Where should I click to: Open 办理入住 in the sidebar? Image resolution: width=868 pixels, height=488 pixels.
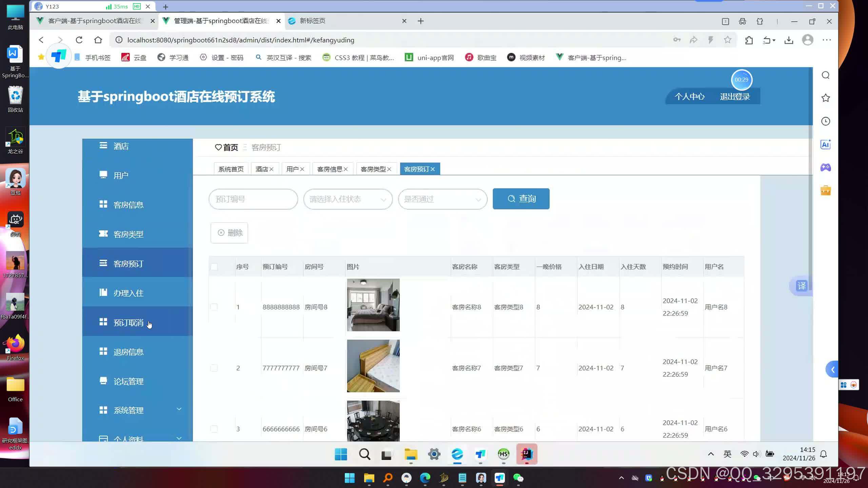click(x=137, y=293)
